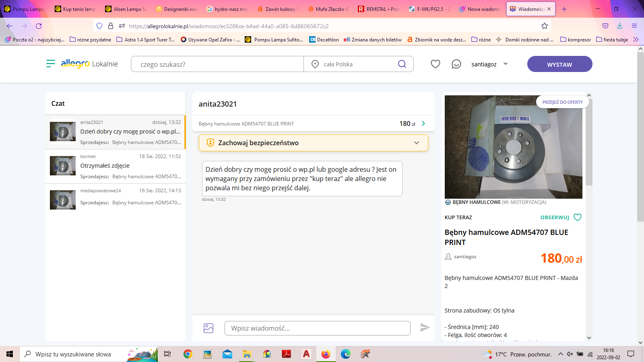The width and height of the screenshot is (644, 362).
Task: Open a new browser tab
Action: tap(564, 9)
